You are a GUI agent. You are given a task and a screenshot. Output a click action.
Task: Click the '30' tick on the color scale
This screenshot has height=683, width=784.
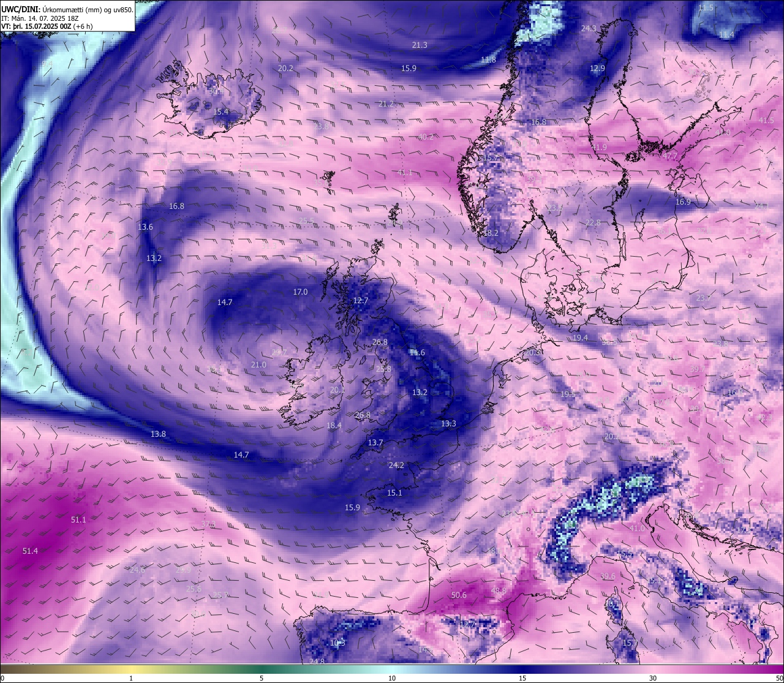point(653,678)
